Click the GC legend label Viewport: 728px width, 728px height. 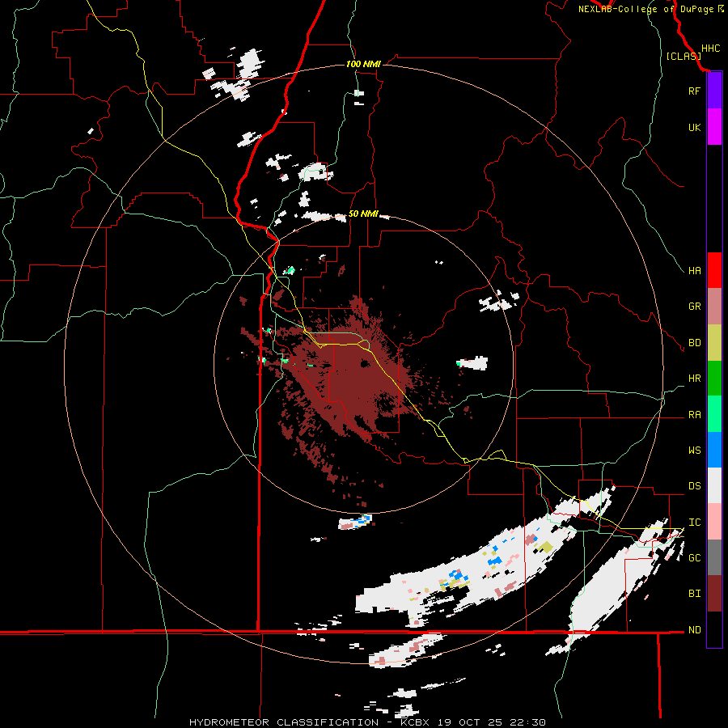tap(694, 558)
